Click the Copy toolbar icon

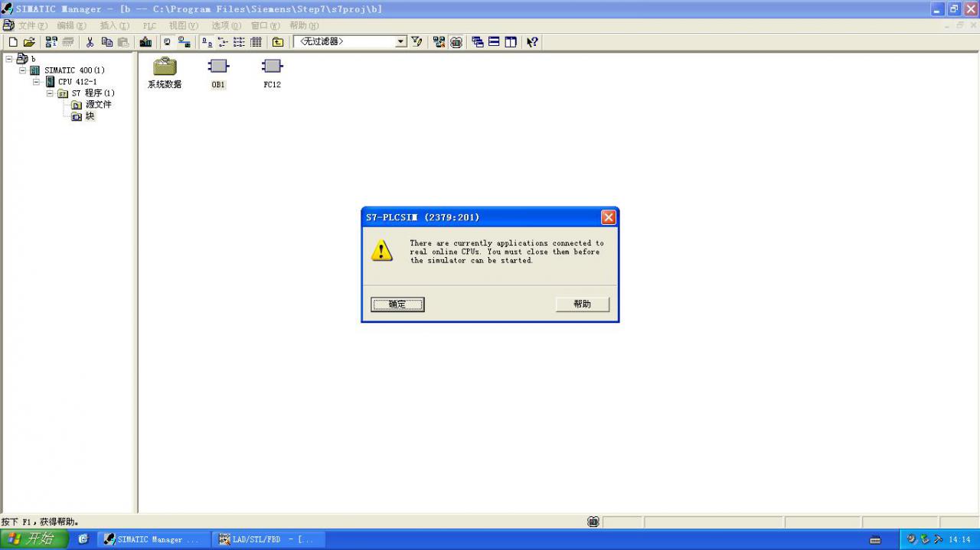tap(106, 42)
